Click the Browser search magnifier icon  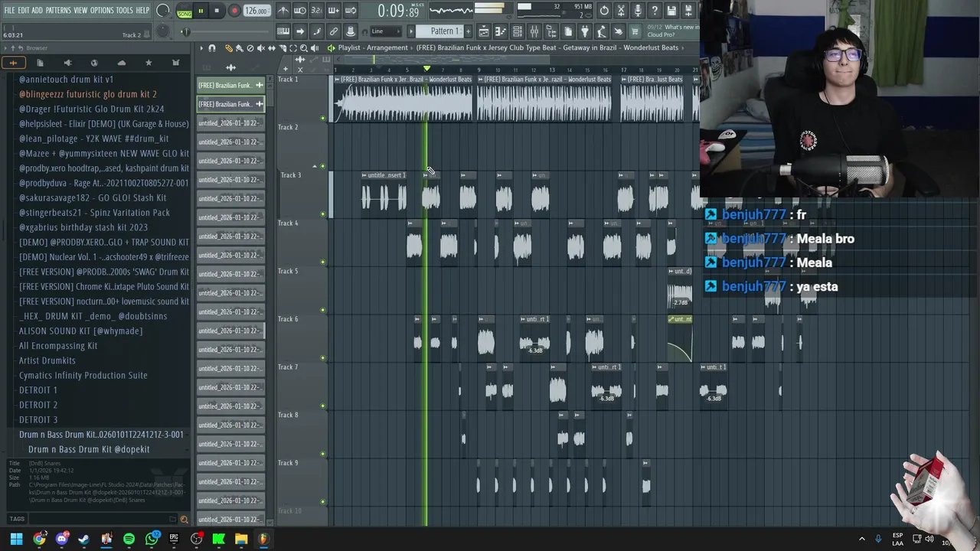coord(184,520)
